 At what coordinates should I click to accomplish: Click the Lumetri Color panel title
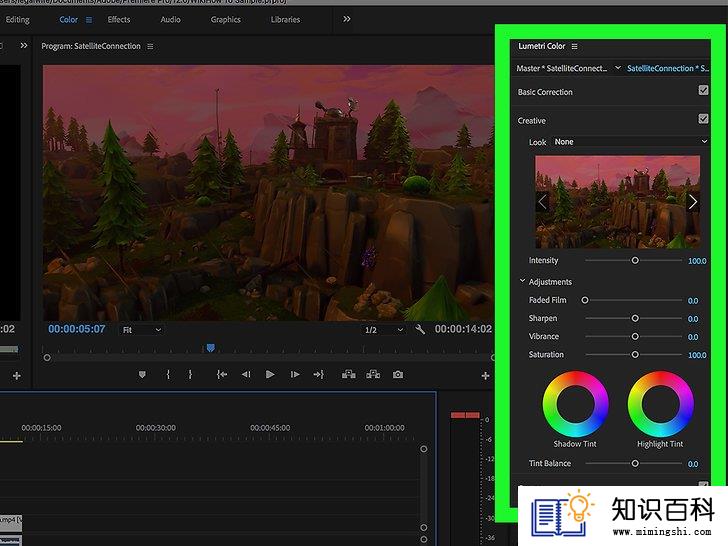(541, 46)
